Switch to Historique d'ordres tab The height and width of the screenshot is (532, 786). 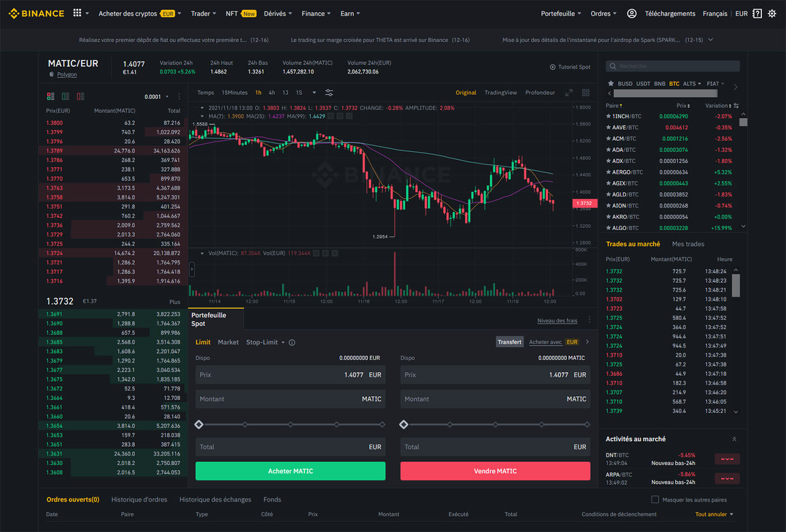139,499
